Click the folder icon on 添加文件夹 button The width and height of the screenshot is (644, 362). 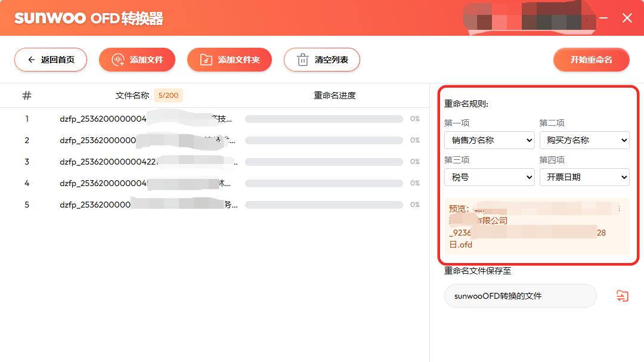pyautogui.click(x=206, y=60)
